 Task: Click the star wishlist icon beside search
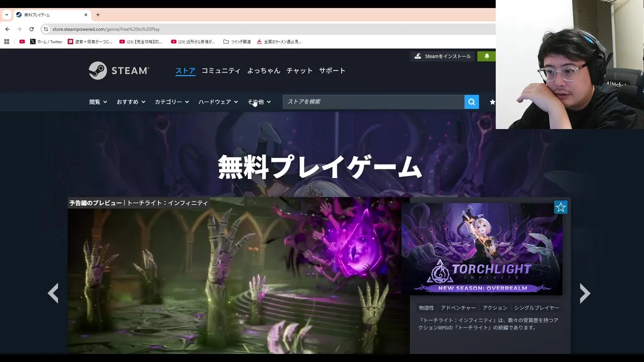pyautogui.click(x=492, y=102)
